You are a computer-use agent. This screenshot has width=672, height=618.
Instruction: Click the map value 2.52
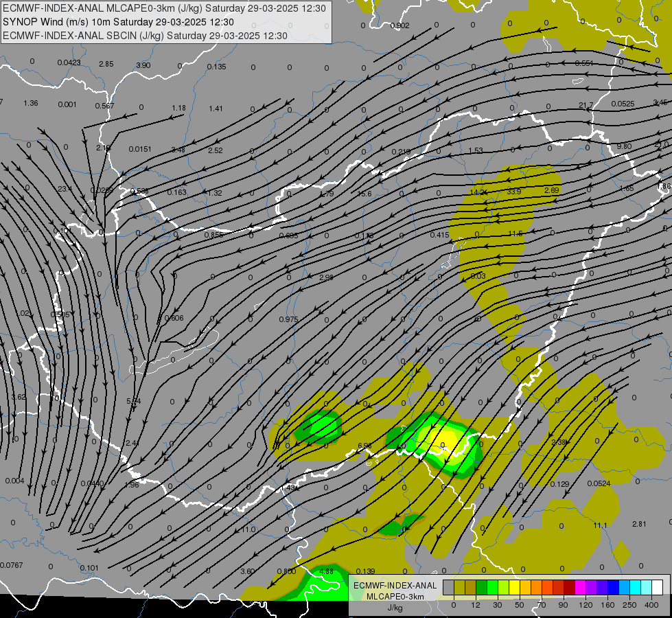216,150
